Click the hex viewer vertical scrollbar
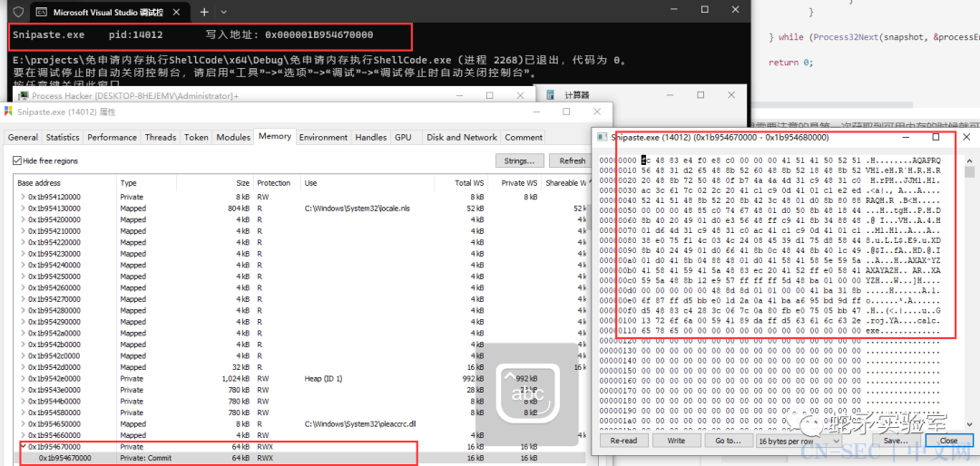Screen dimensions: 980x466 pyautogui.click(x=969, y=290)
